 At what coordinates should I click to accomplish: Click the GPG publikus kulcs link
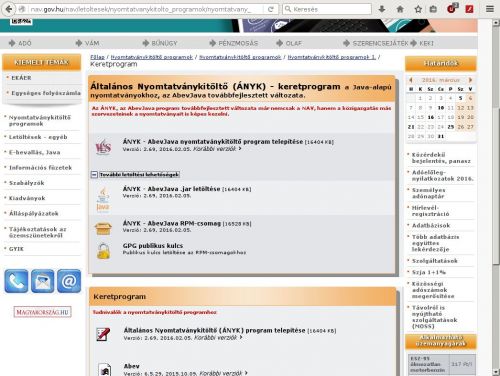(153, 246)
